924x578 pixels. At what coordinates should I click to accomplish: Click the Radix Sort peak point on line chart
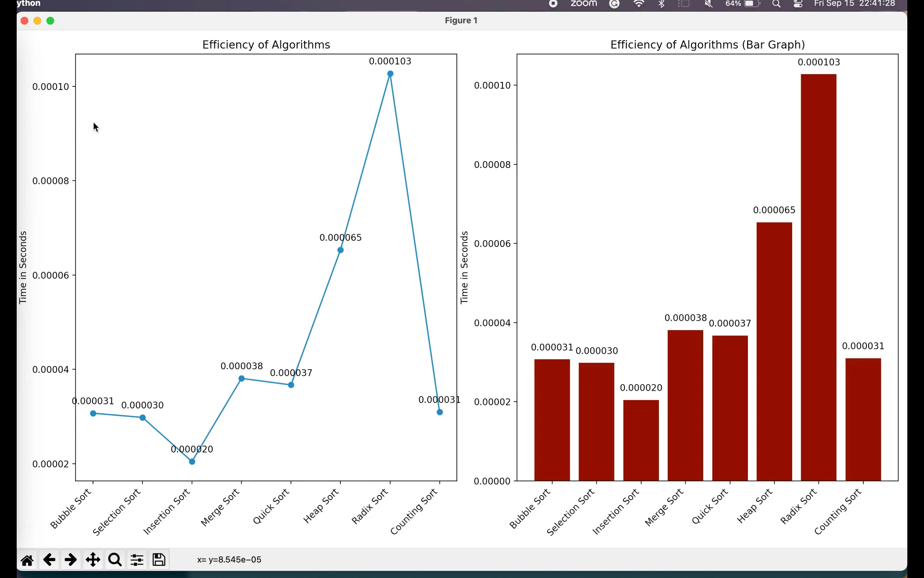point(390,74)
